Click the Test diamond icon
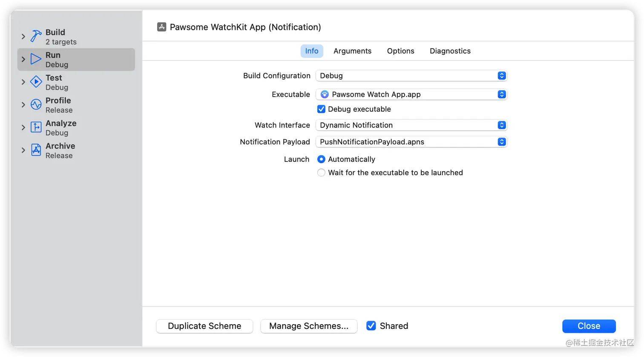The width and height of the screenshot is (644, 357). 36,82
